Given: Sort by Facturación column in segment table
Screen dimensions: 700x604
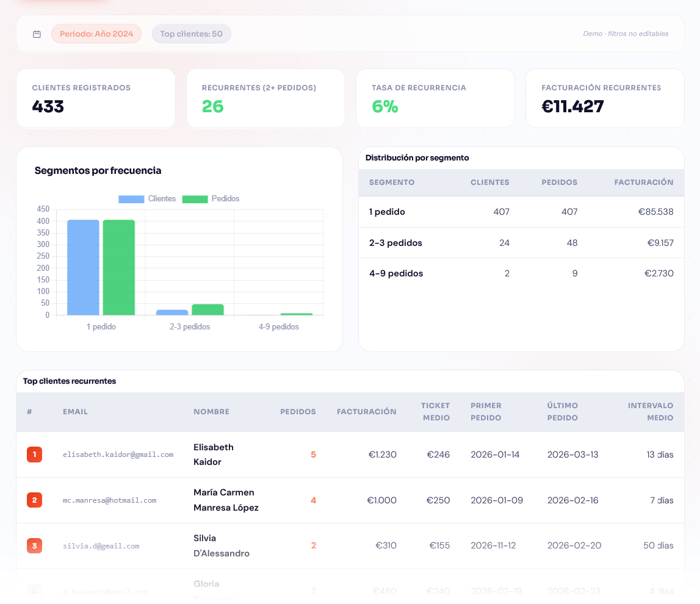Looking at the screenshot, I should [643, 182].
